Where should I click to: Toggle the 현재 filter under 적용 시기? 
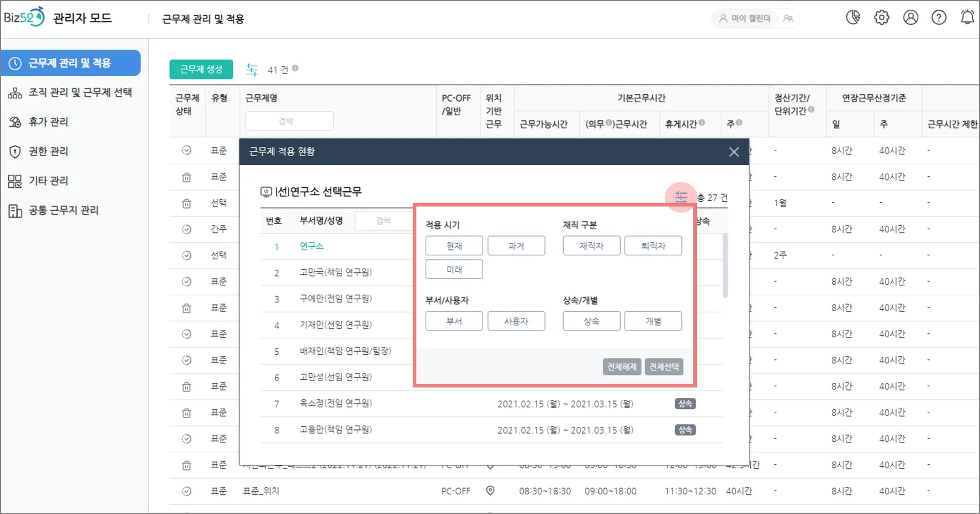[454, 246]
